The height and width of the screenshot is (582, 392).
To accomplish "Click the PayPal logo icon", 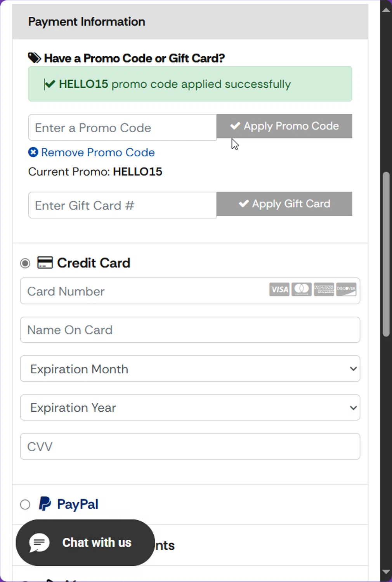I will (x=45, y=504).
